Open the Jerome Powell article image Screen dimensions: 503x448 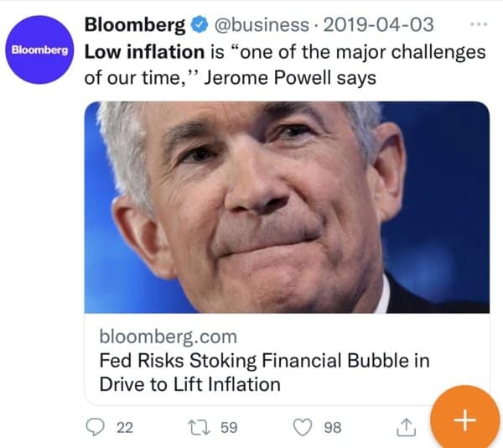[287, 206]
